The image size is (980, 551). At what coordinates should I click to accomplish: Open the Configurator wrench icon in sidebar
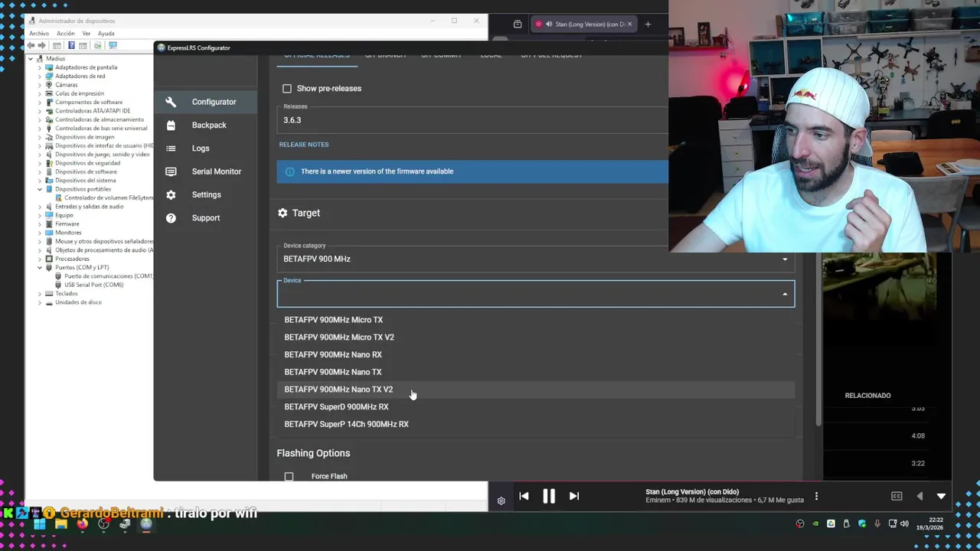pyautogui.click(x=171, y=102)
